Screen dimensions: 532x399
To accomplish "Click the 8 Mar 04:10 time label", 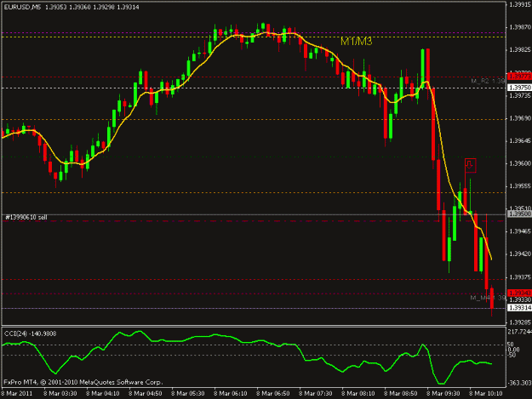I will [x=102, y=393].
